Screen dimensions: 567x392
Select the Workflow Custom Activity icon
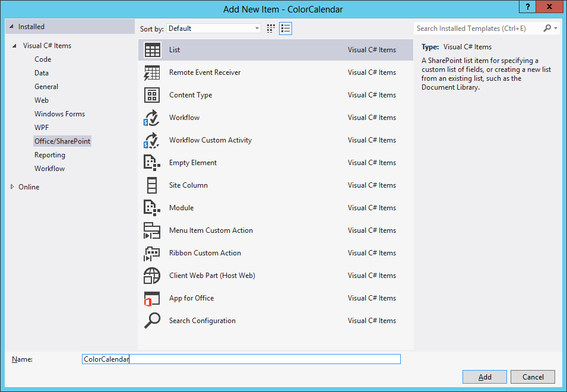coord(152,140)
